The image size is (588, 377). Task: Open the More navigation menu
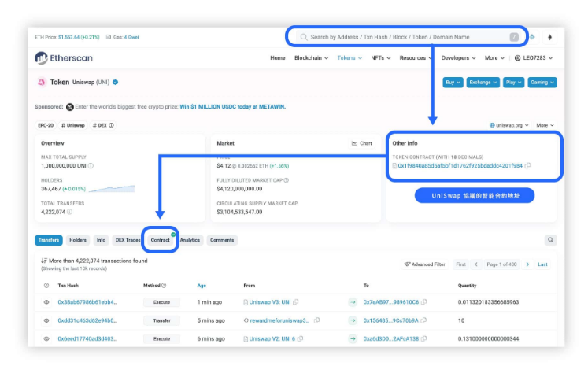pyautogui.click(x=494, y=58)
